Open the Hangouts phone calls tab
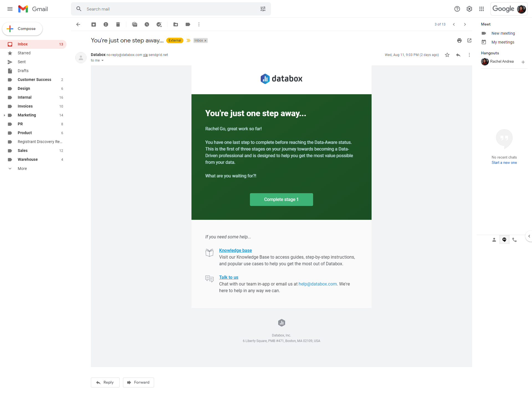532x408 pixels. coord(515,240)
